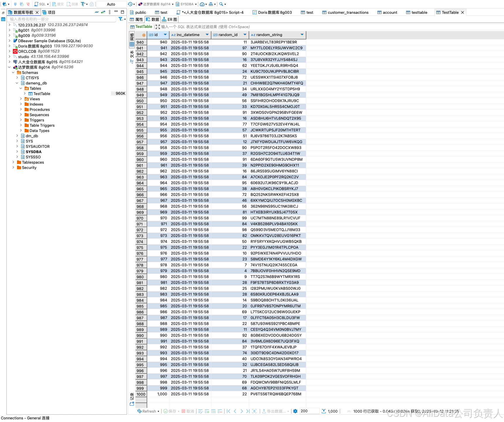Collapse all nodes in navigator panel

click(97, 12)
